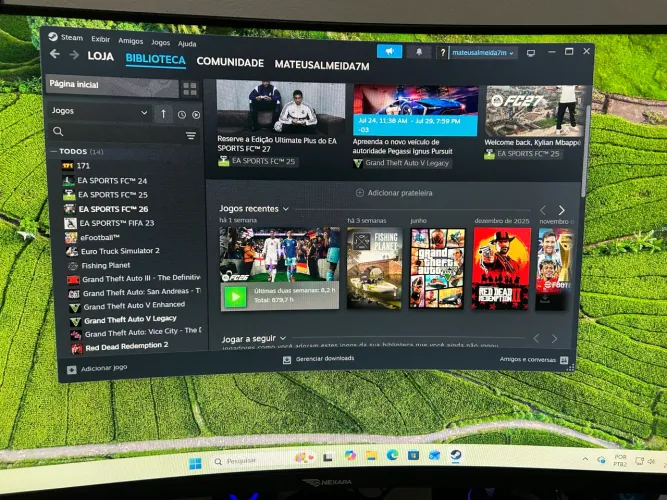Open the Steam menu
The image size is (667, 500).
coord(71,37)
